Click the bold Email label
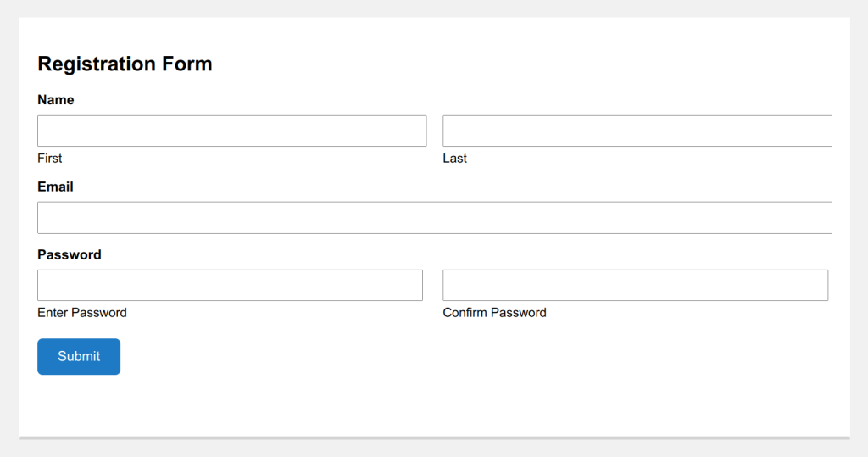The width and height of the screenshot is (868, 457). pos(56,187)
